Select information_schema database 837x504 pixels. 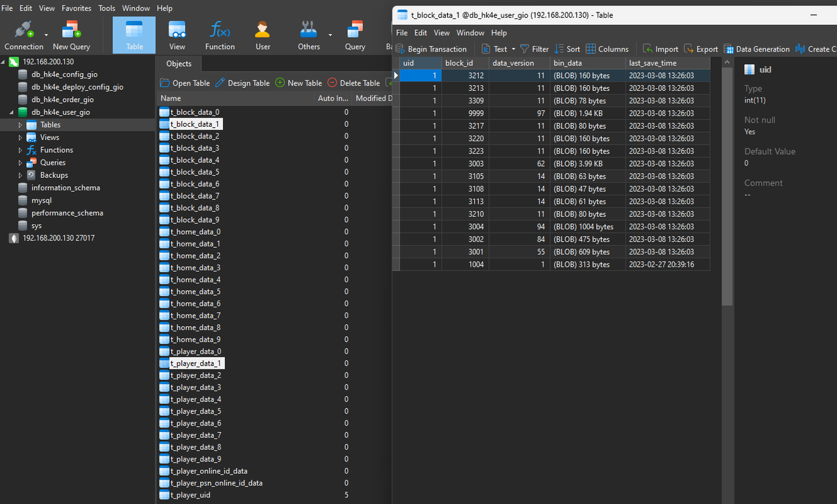(65, 188)
